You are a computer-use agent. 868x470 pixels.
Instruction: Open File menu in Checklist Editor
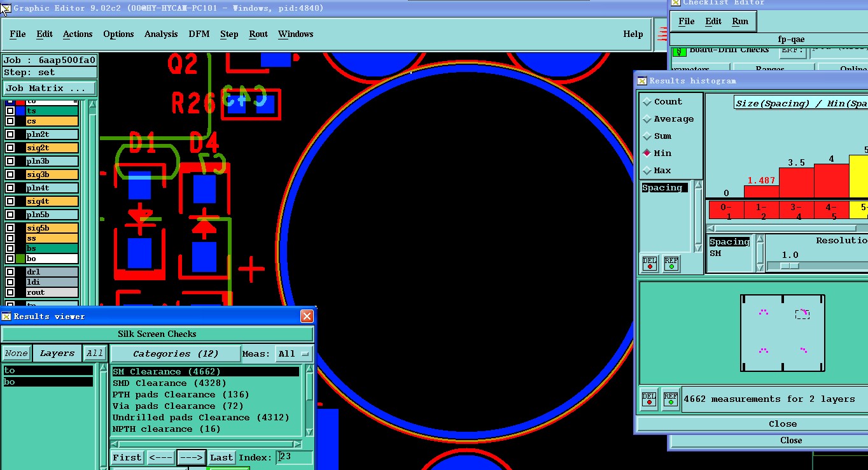(687, 21)
